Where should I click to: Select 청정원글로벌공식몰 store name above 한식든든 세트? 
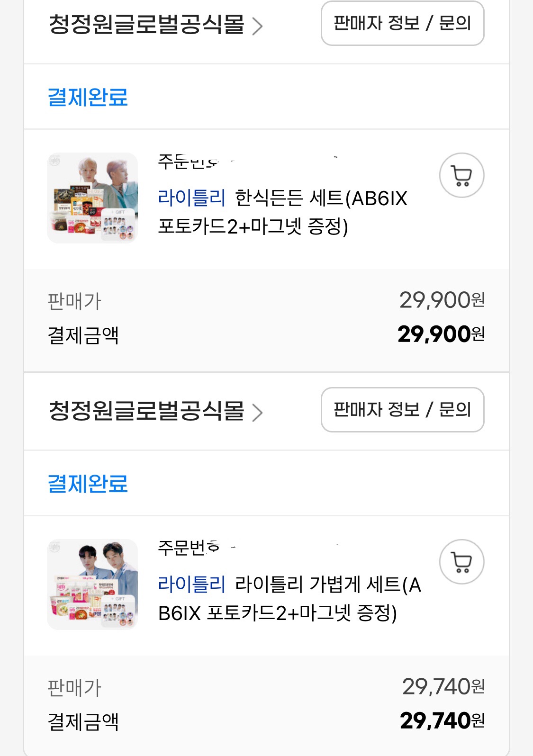[146, 25]
